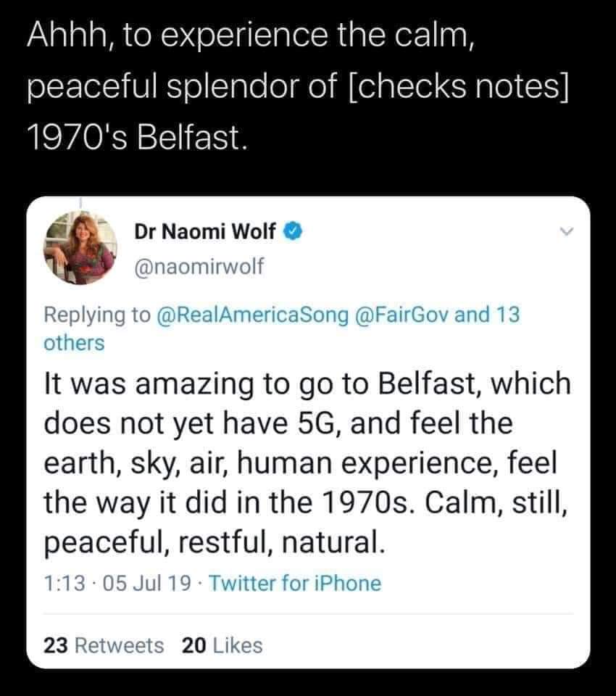Click the word 'others' in reply line
The height and width of the screenshot is (696, 616).
point(74,343)
